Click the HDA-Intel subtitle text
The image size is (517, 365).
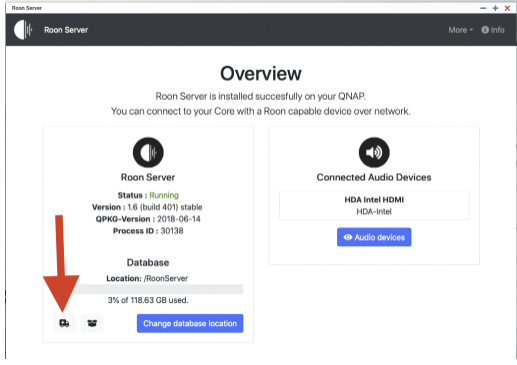(374, 212)
